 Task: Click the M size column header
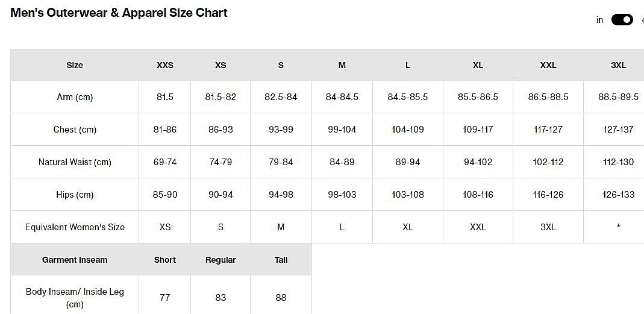click(342, 65)
